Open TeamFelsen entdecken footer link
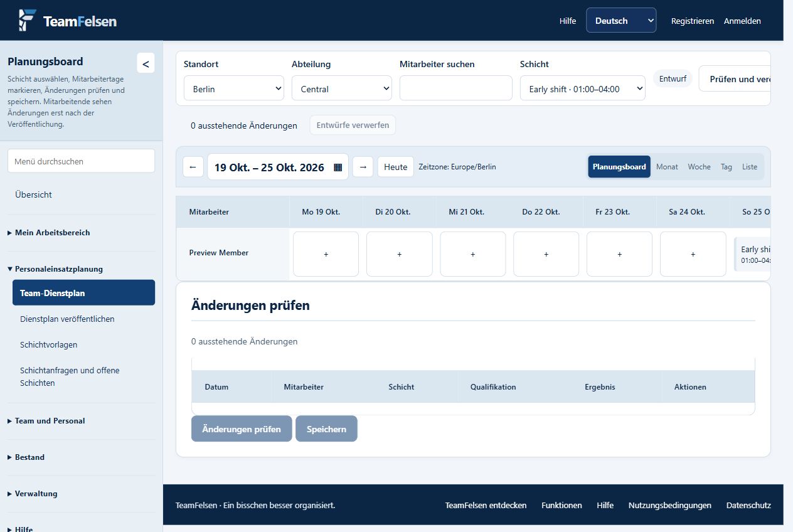The height and width of the screenshot is (532, 793). pyautogui.click(x=486, y=505)
